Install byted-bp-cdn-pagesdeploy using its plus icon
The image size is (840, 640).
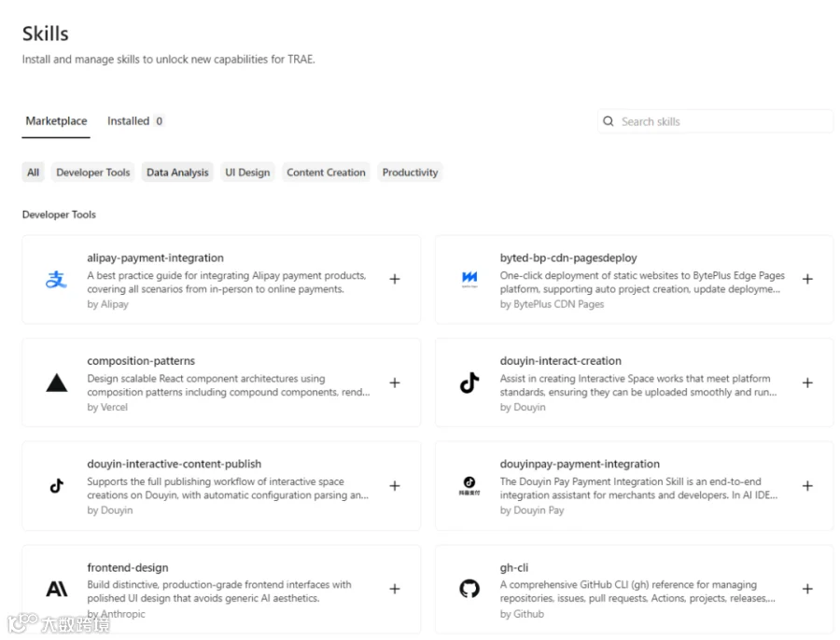pos(807,279)
